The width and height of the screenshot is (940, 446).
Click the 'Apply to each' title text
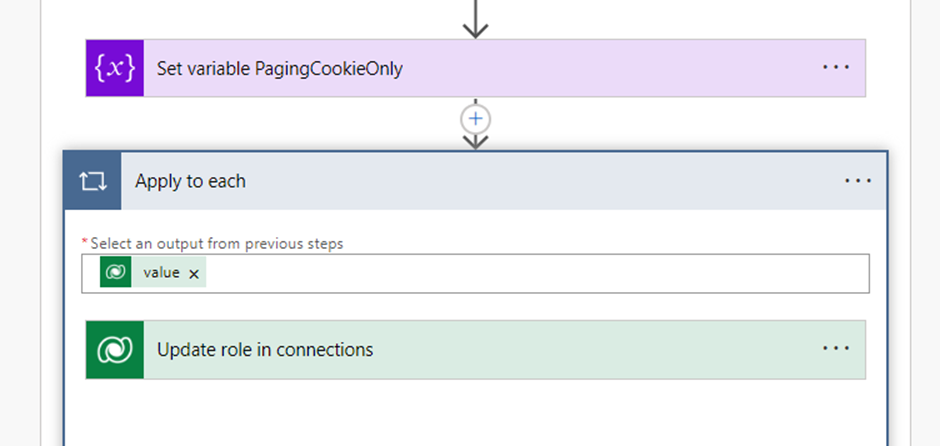click(x=190, y=181)
